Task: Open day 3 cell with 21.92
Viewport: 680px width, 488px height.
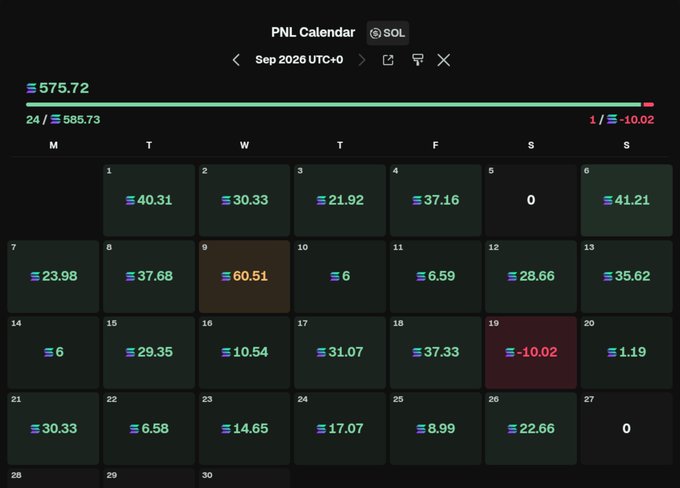Action: pyautogui.click(x=340, y=200)
